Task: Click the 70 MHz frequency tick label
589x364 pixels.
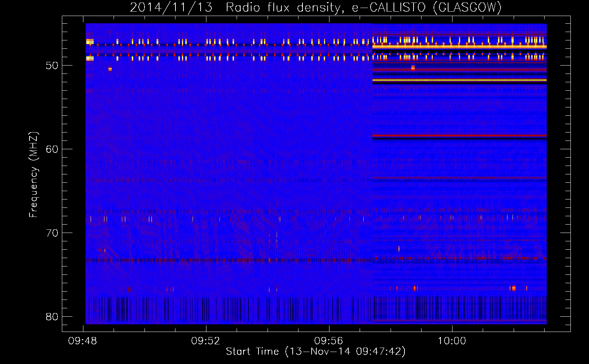Action: (x=52, y=233)
